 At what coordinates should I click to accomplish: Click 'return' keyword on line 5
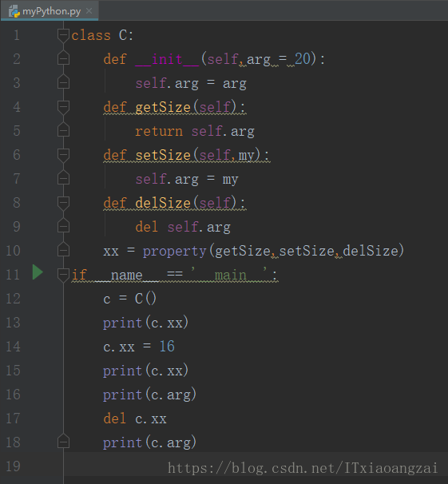pyautogui.click(x=159, y=132)
